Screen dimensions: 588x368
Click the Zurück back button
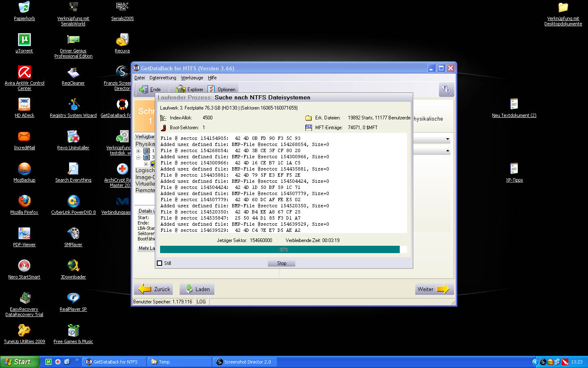(154, 289)
